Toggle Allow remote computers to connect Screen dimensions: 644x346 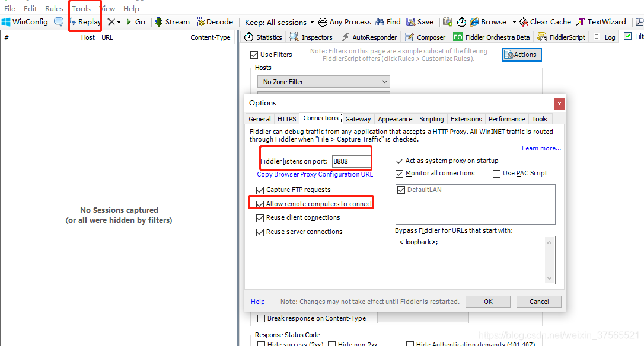click(260, 204)
